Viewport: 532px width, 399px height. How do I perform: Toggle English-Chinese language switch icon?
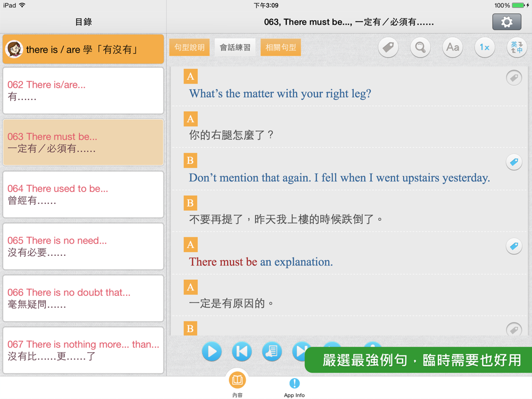pyautogui.click(x=516, y=47)
